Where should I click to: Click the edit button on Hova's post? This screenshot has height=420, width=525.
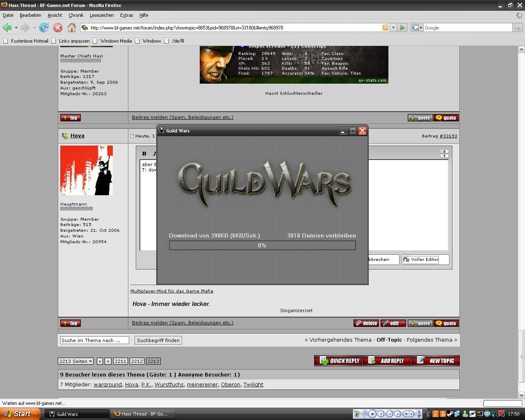tap(393, 323)
